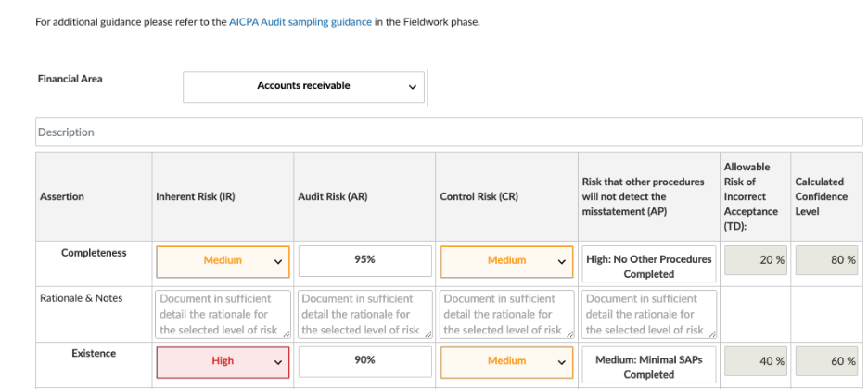Click Audit Risk rationale notes box
This screenshot has height=389, width=868.
point(364,314)
